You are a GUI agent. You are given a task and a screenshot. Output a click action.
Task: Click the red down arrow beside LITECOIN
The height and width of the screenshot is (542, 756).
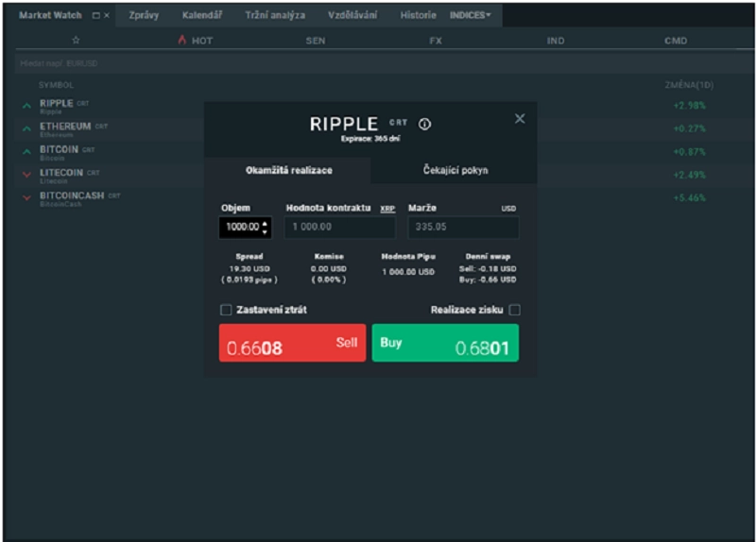click(x=27, y=175)
